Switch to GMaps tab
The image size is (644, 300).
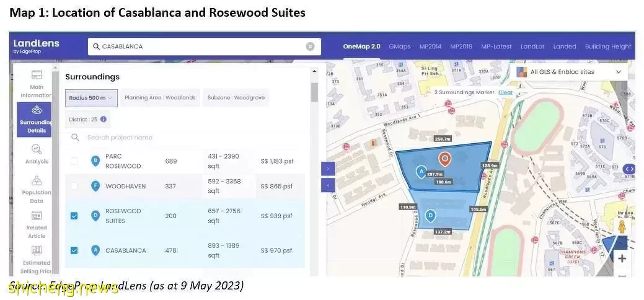point(400,46)
